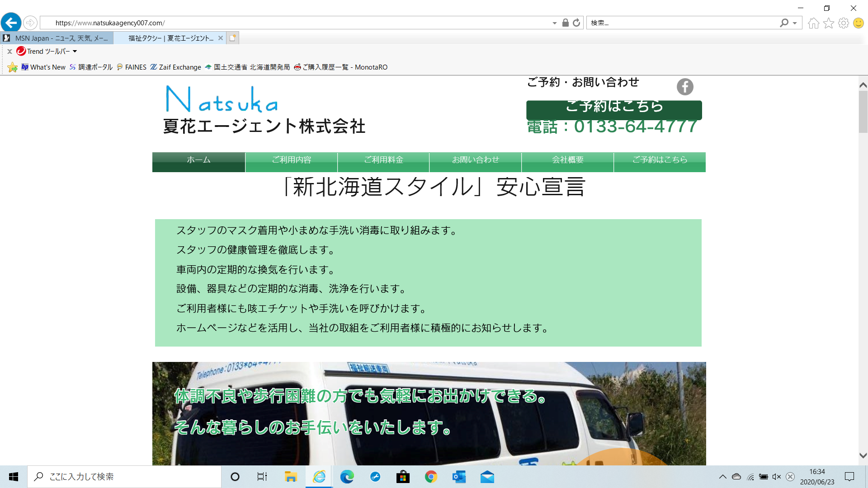
Task: Open the FAINES bookmark
Action: [131, 67]
